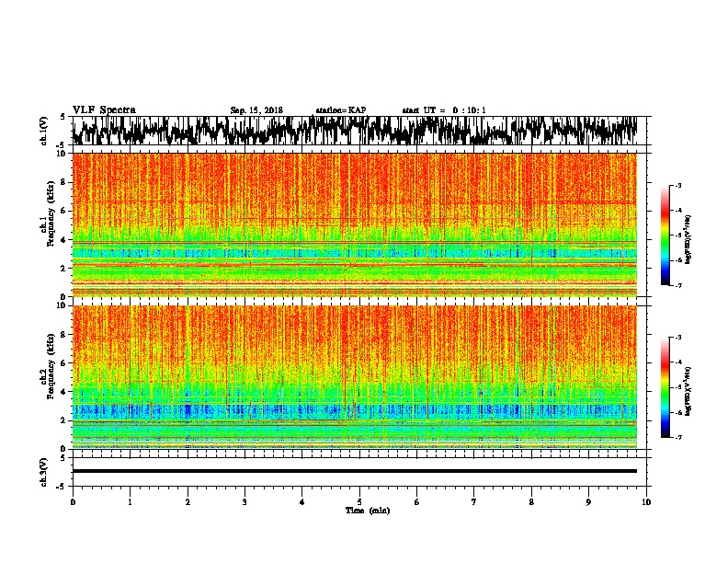
Task: Click the ch.1 log(PSD) colorbar label
Action: [x=688, y=240]
